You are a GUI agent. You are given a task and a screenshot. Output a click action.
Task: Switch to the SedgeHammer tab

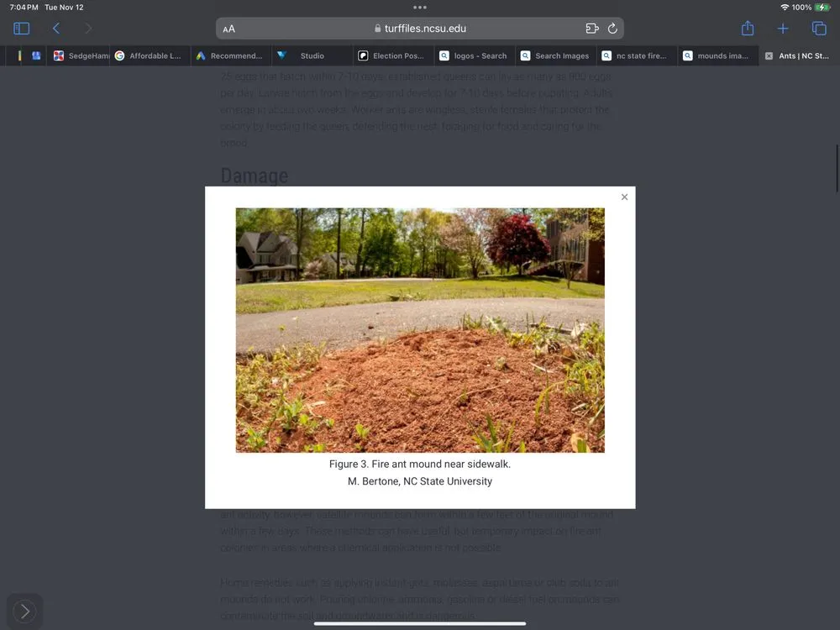point(78,55)
